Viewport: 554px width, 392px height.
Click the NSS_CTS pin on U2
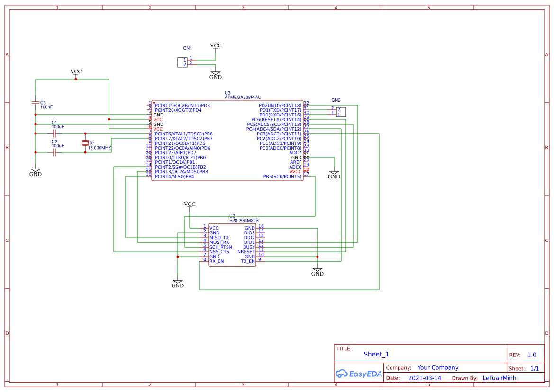pyautogui.click(x=219, y=252)
